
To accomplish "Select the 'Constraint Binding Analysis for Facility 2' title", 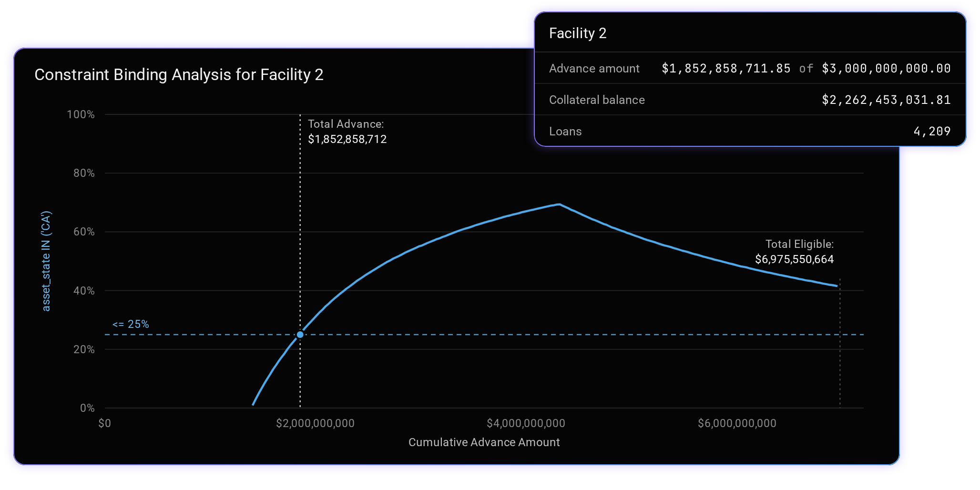I will tap(179, 75).
